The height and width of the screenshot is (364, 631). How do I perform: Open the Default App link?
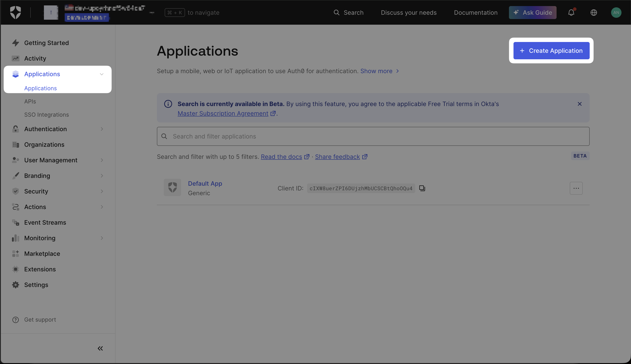205,184
